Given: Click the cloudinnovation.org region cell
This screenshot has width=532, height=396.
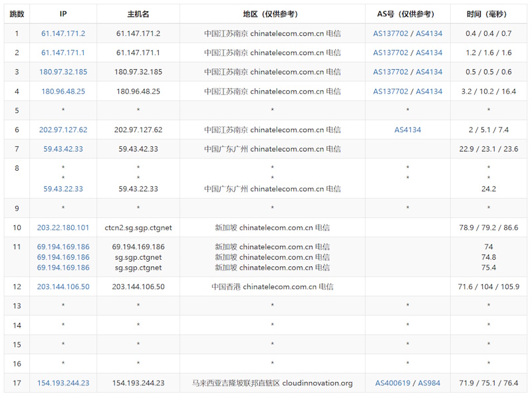Looking at the screenshot, I should [272, 383].
